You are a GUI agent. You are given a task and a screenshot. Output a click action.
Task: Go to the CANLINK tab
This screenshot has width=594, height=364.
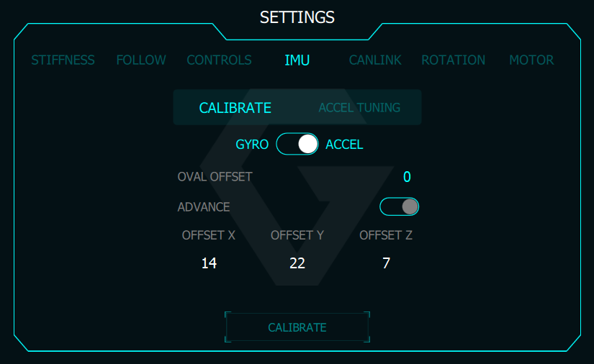coord(375,60)
